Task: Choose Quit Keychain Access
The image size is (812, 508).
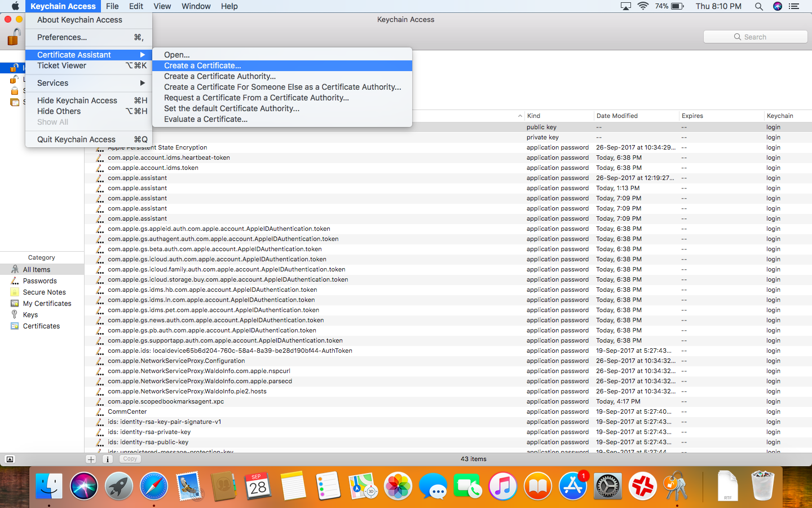Action: coord(89,139)
